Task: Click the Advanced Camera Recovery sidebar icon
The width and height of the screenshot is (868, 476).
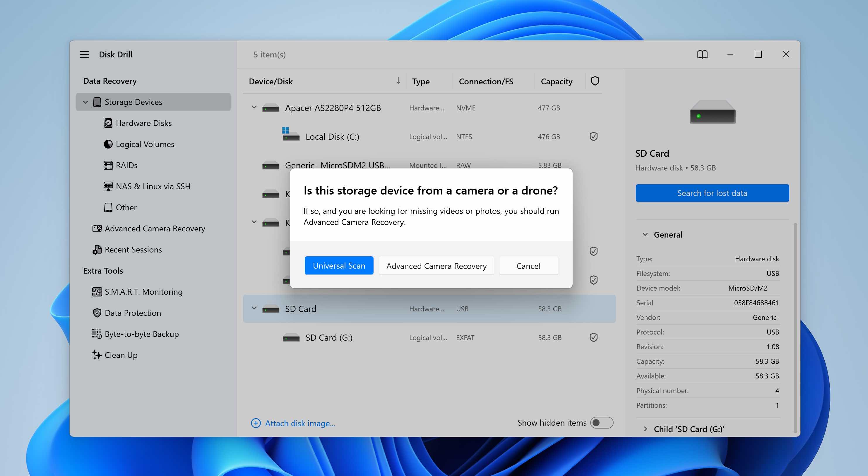Action: (x=97, y=228)
